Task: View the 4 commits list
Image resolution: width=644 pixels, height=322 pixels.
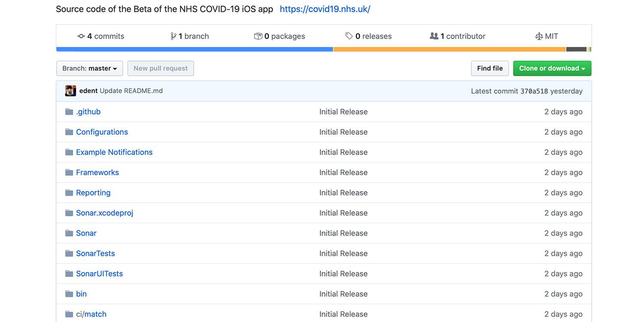Action: click(x=101, y=36)
